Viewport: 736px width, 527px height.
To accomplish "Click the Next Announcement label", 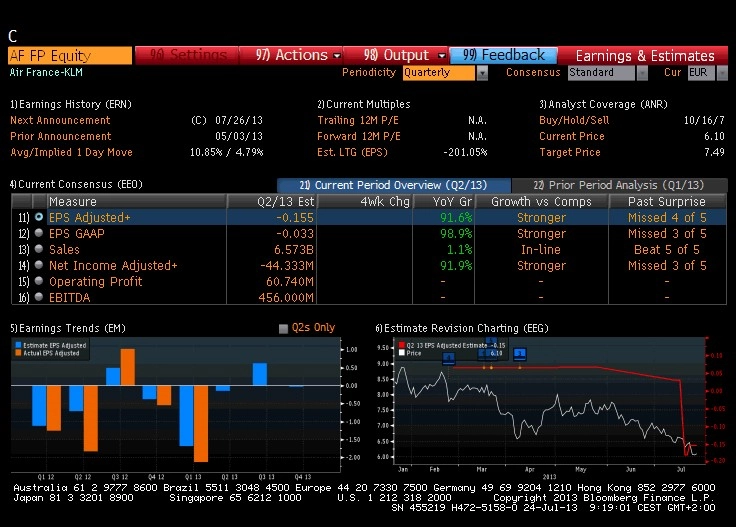I will (60, 120).
